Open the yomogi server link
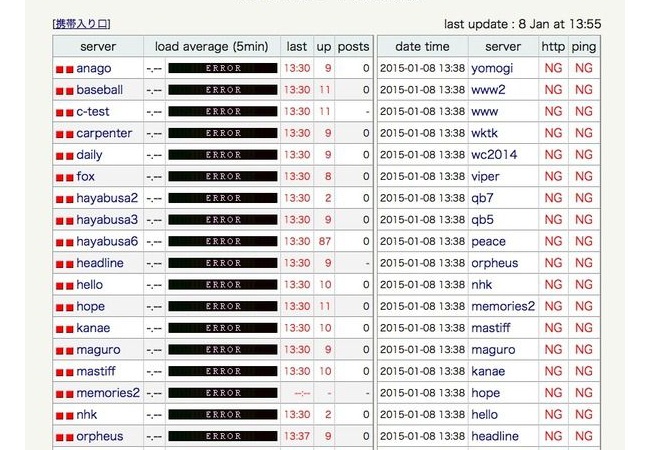This screenshot has width=650, height=450. click(x=492, y=68)
